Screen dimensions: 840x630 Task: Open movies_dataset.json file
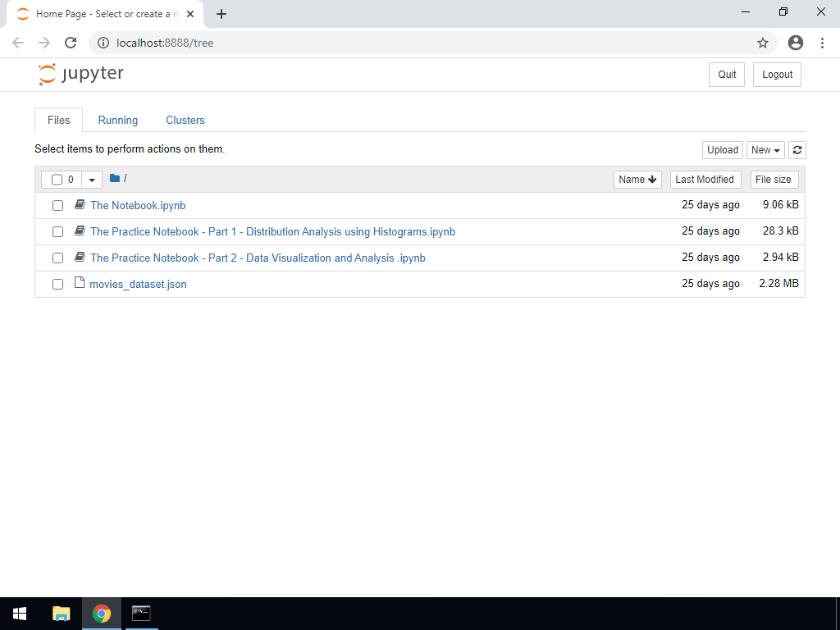(138, 284)
